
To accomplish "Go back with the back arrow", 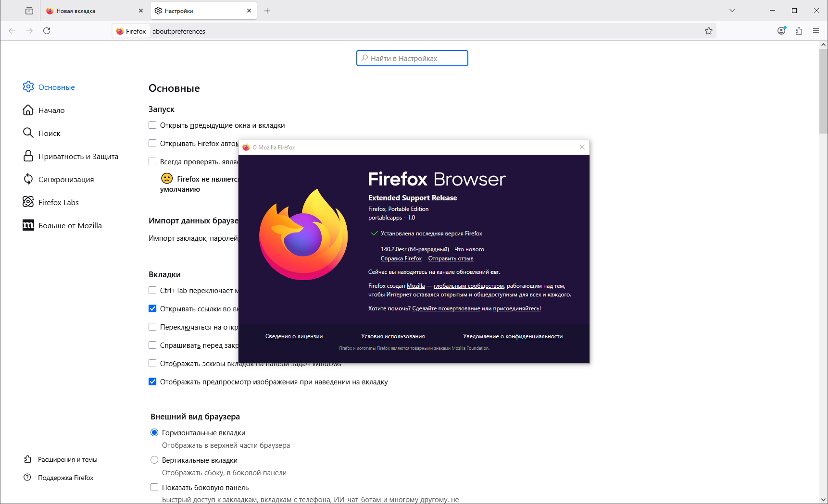I will [x=12, y=31].
